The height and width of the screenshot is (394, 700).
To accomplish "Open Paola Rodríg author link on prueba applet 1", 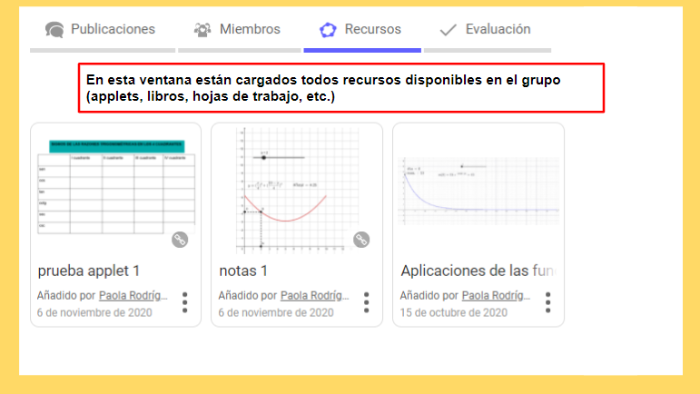I will (133, 295).
